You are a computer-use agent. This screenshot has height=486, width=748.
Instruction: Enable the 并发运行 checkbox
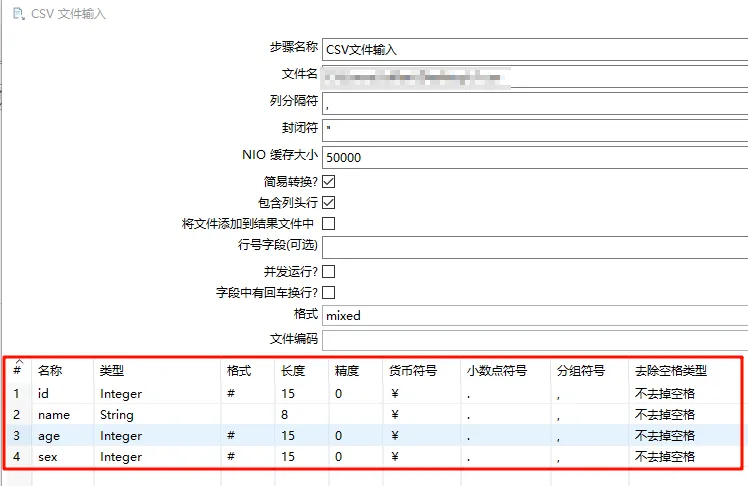click(328, 271)
